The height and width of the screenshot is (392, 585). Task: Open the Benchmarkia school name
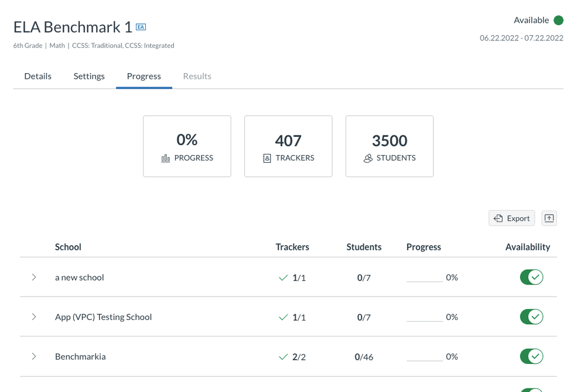pos(80,356)
